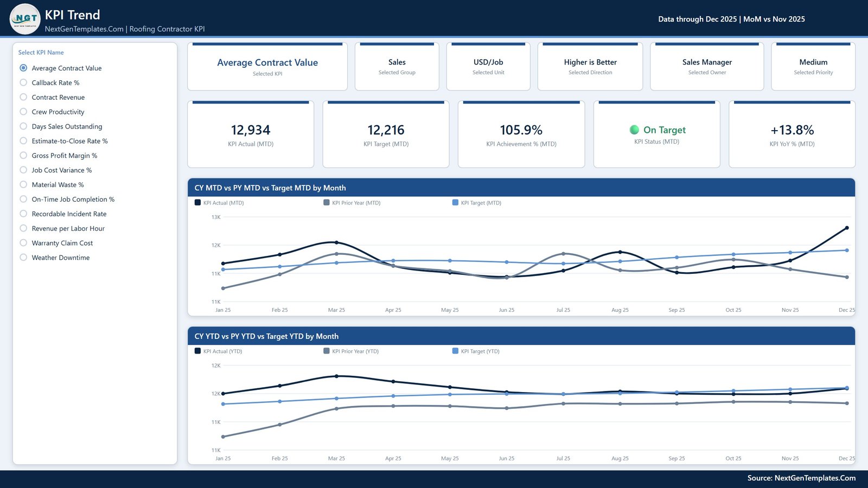Choose On-Time Job Completion % radio button
The image size is (868, 488).
23,200
